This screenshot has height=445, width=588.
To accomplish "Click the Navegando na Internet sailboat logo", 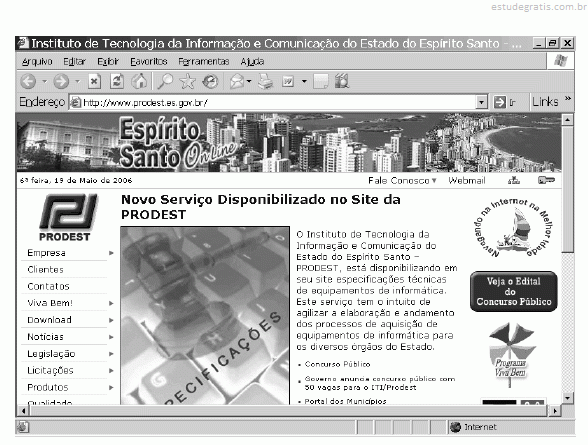I will (x=514, y=228).
